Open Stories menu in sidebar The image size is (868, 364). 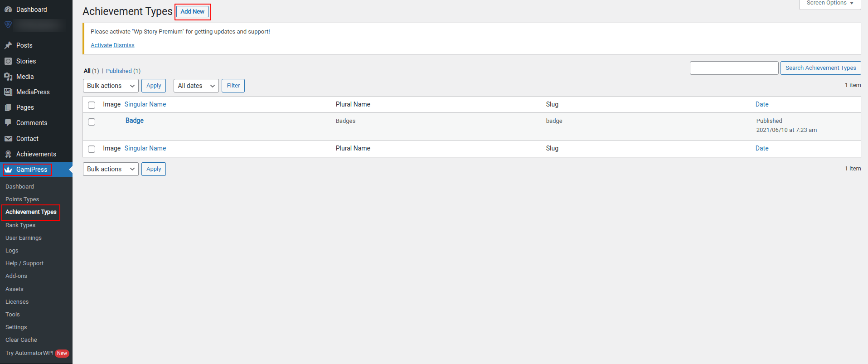pos(26,61)
